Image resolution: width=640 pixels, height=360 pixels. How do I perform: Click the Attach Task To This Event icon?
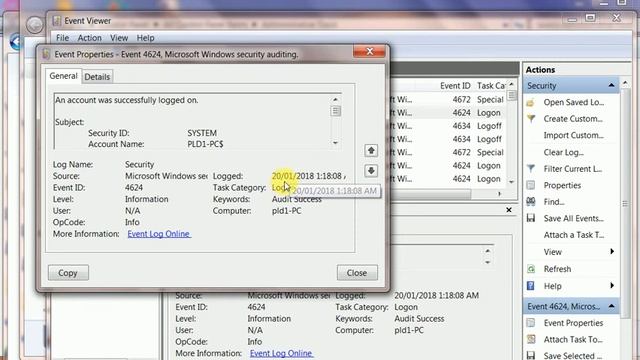click(531, 339)
